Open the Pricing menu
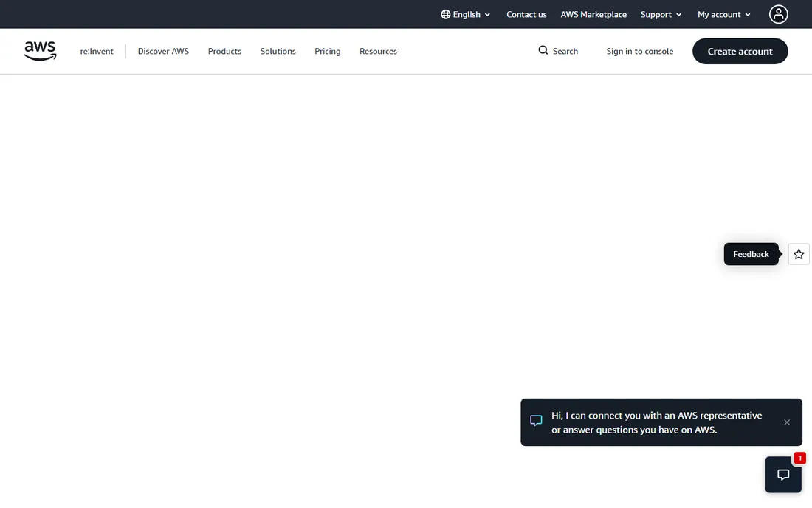Image resolution: width=812 pixels, height=508 pixels. click(x=327, y=51)
